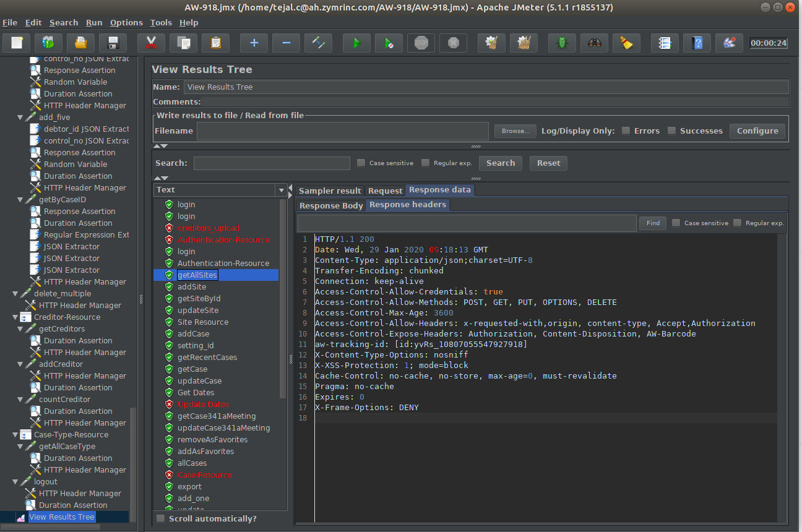Collapse the add_five tree node

click(x=20, y=117)
